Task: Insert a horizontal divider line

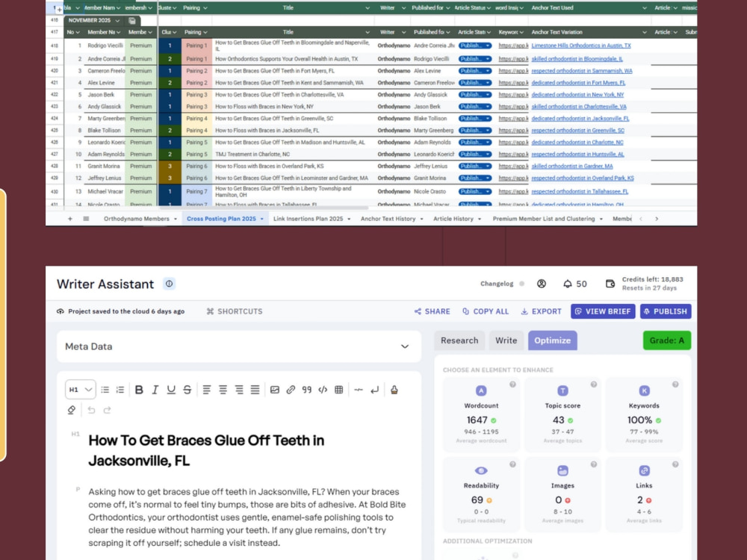Action: pos(359,390)
